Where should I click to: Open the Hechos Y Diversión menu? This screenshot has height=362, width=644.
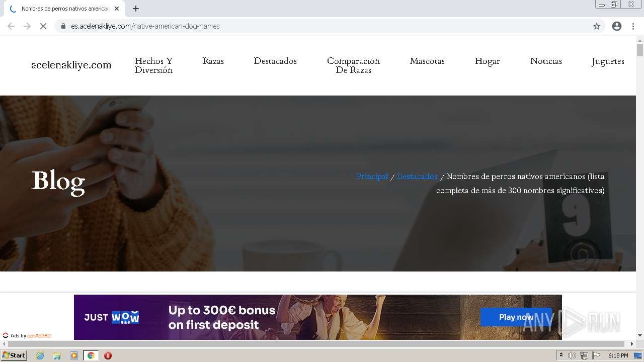153,65
